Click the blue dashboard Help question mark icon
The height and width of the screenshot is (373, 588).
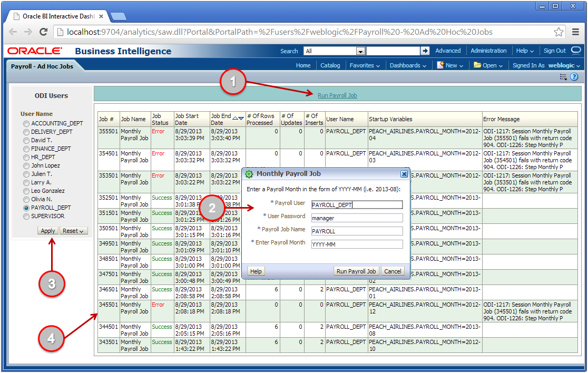tap(574, 76)
